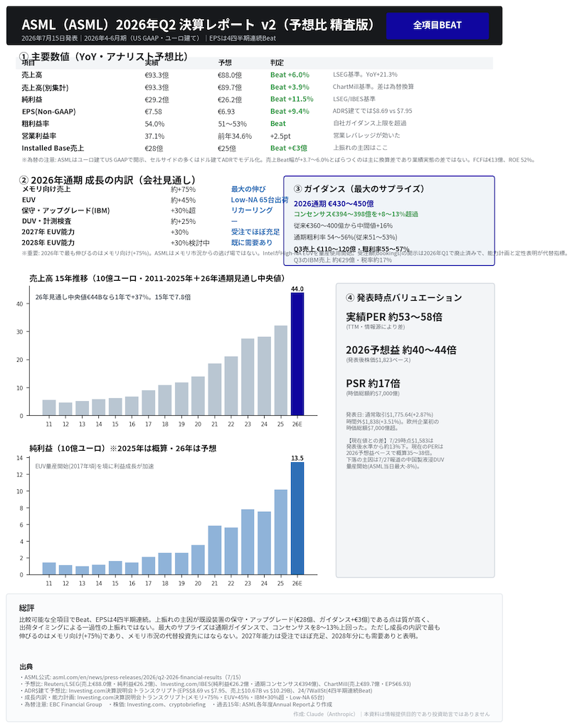The width and height of the screenshot is (577, 728).
Task: Select the annotation '26年見通し中央値€44Bなら1年で+37%'
Action: [x=94, y=297]
